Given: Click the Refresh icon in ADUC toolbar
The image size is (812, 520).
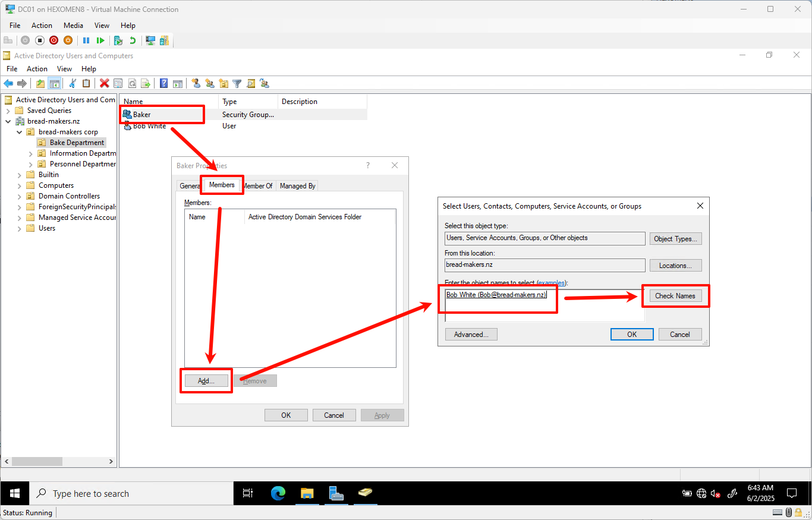Looking at the screenshot, I should 132,83.
